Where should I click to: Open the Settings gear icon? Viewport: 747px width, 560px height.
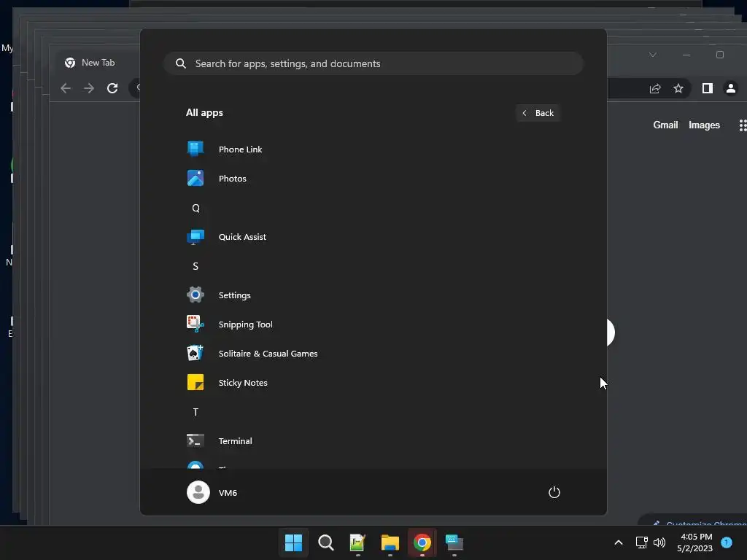[196, 295]
